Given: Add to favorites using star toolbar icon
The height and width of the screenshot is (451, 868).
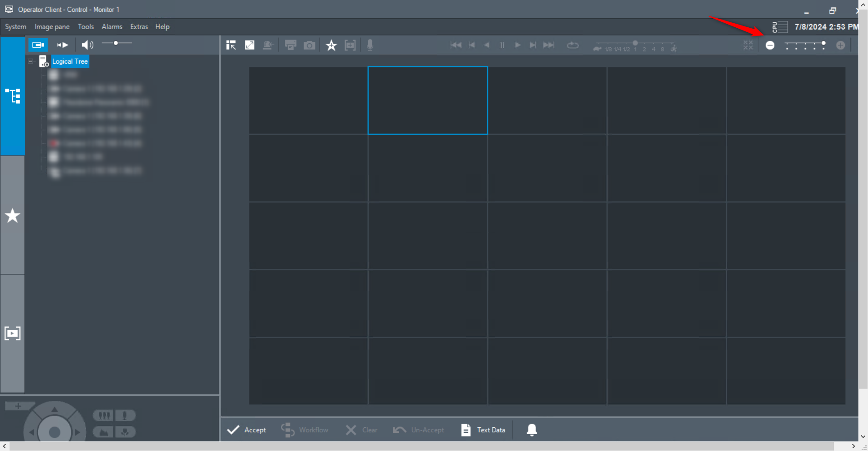Looking at the screenshot, I should pyautogui.click(x=331, y=45).
